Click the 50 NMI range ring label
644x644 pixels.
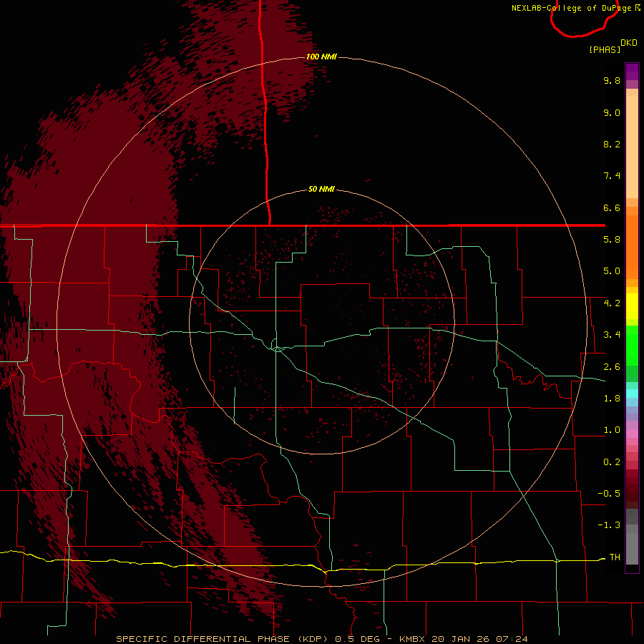321,190
